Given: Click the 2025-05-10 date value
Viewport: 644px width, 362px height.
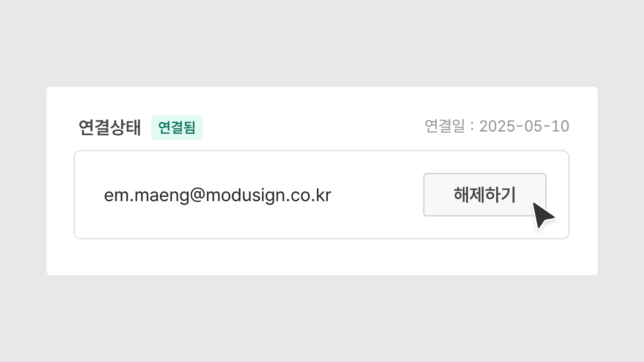Looking at the screenshot, I should coord(524,126).
